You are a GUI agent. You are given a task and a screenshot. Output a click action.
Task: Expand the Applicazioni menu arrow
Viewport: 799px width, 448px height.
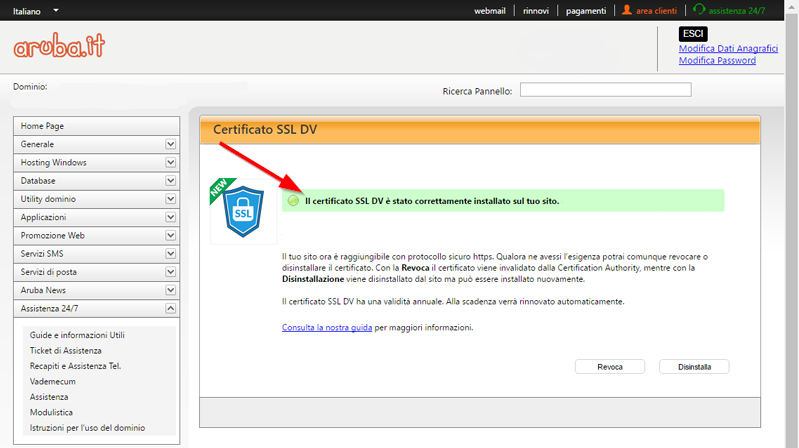[x=170, y=218]
